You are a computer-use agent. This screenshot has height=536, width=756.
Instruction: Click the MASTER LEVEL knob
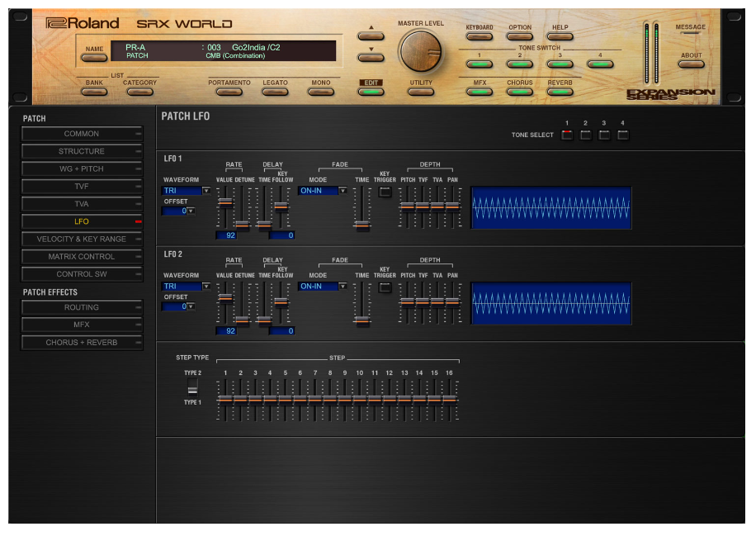(x=420, y=51)
